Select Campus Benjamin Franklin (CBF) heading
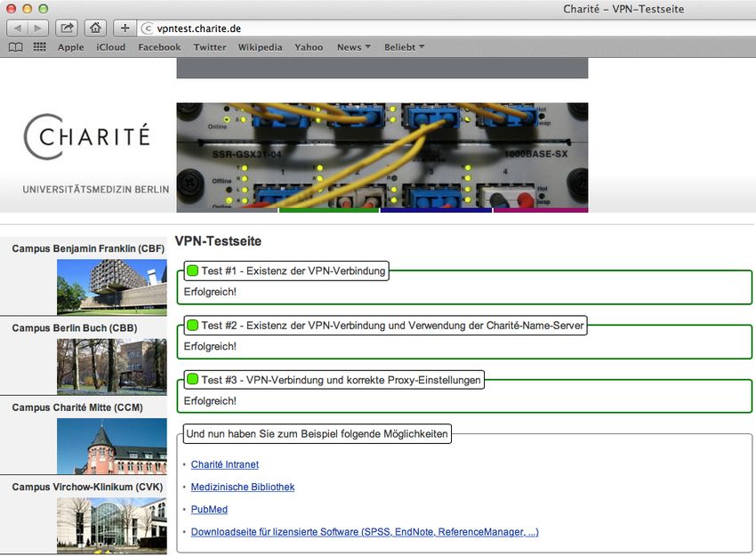The image size is (756, 557). 88,249
